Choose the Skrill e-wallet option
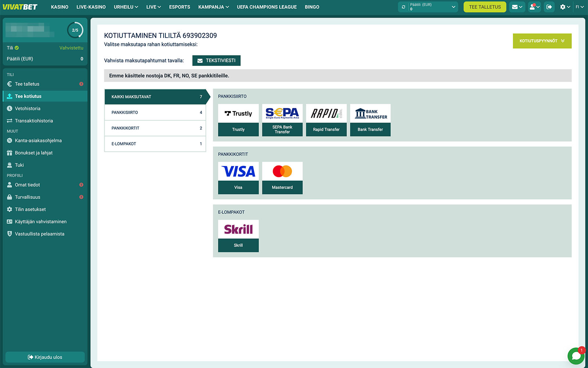 point(238,236)
